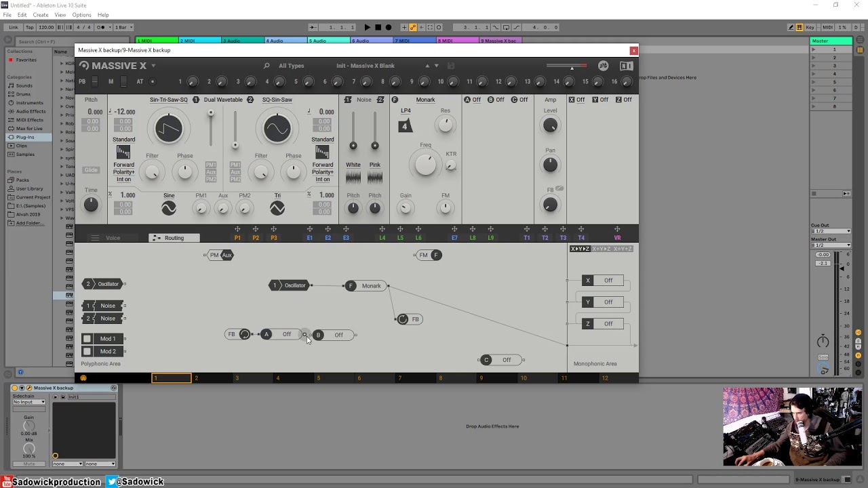This screenshot has width=868, height=488.
Task: Grab the VR modulation drag handle
Action: pyautogui.click(x=617, y=229)
